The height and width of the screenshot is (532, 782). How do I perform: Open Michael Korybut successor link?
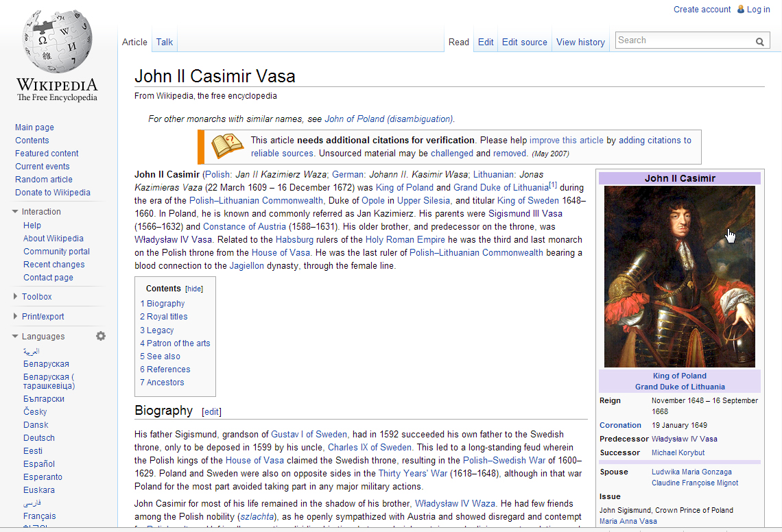678,452
